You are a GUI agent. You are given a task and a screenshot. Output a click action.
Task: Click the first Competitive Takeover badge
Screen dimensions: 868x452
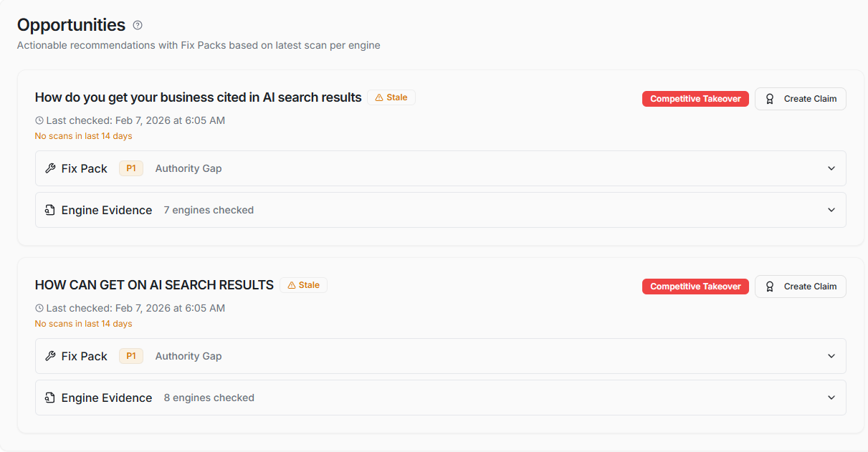pos(695,99)
